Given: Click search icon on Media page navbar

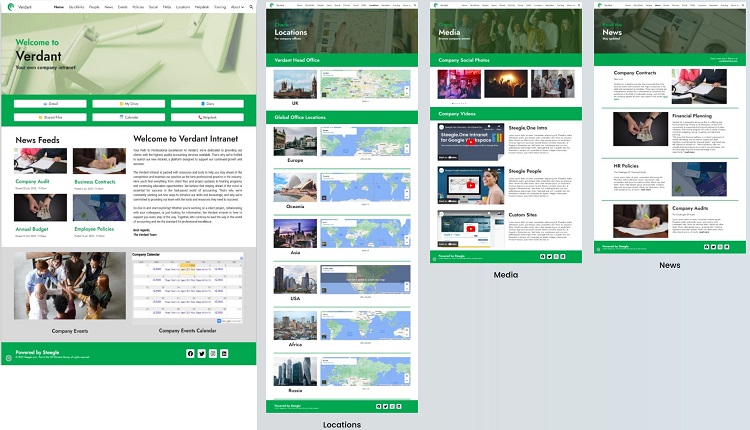Looking at the screenshot, I should [579, 5].
